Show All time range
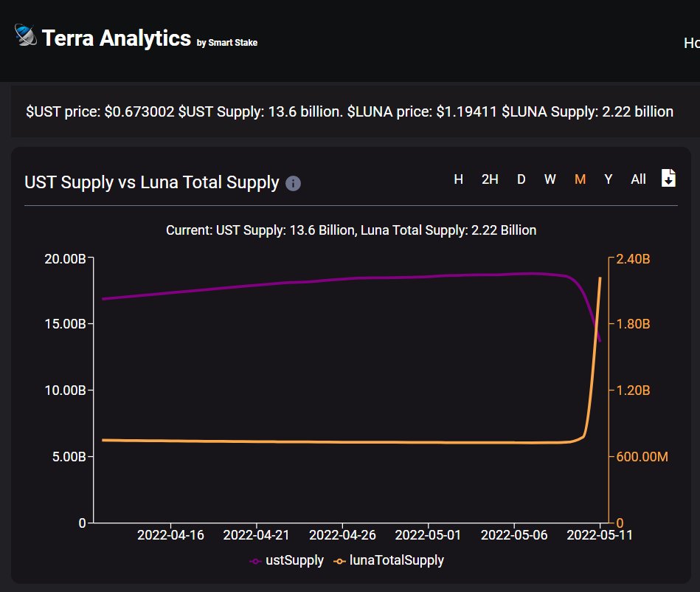 638,179
